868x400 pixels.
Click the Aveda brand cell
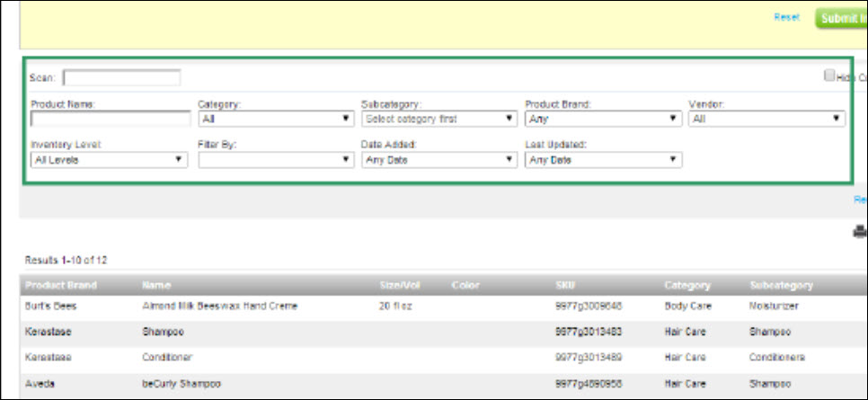tap(40, 384)
